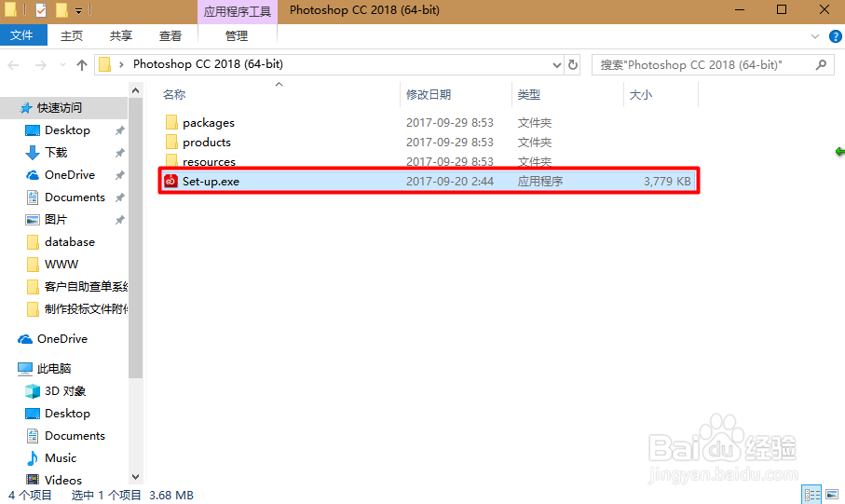
Task: Select the 应用程序工具 contextual tab
Action: pos(238,12)
